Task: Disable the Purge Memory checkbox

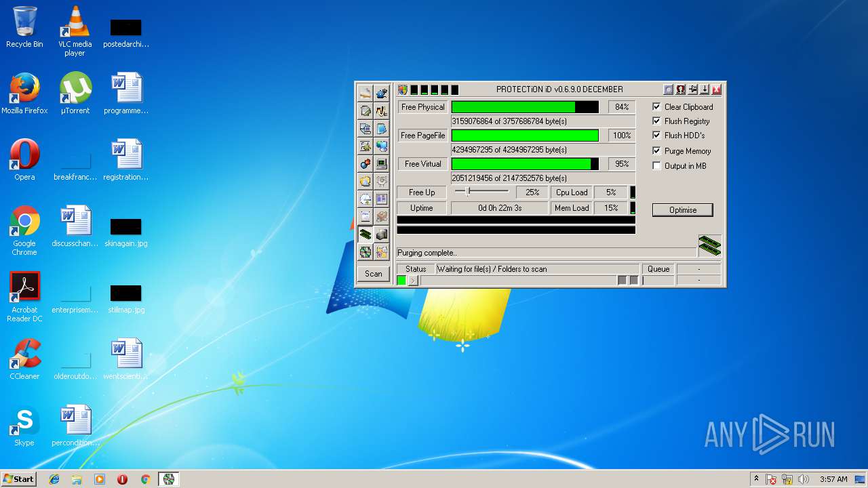Action: pos(656,150)
